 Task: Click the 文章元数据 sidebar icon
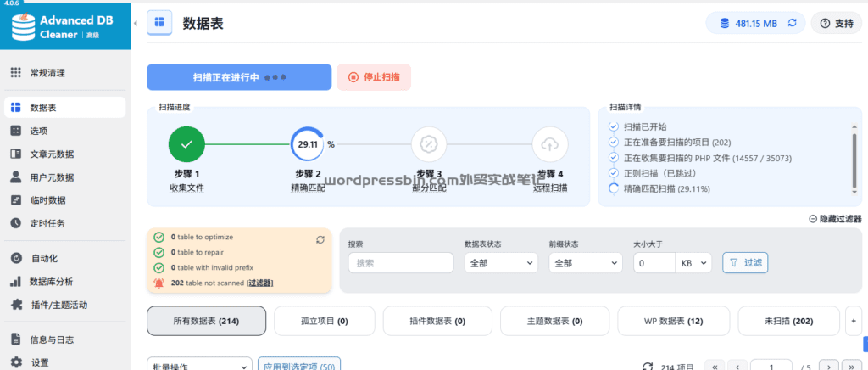click(x=15, y=154)
